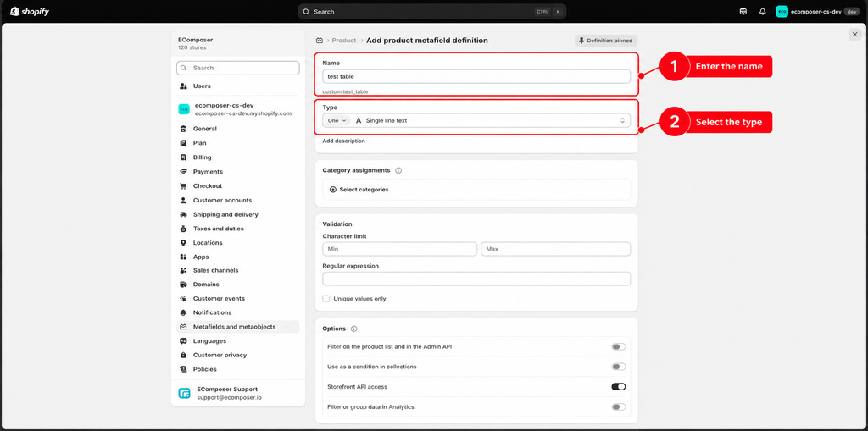Click the General settings icon
Screen dimensions: 868x431
[x=183, y=129]
